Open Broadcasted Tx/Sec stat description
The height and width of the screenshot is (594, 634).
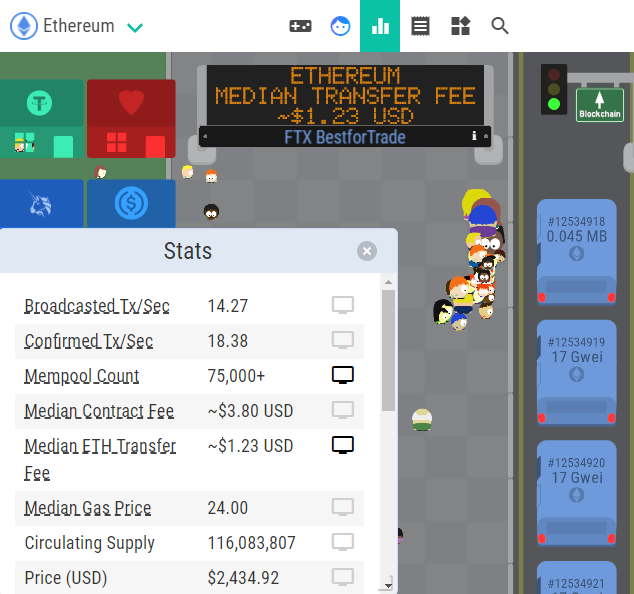pyautogui.click(x=97, y=306)
